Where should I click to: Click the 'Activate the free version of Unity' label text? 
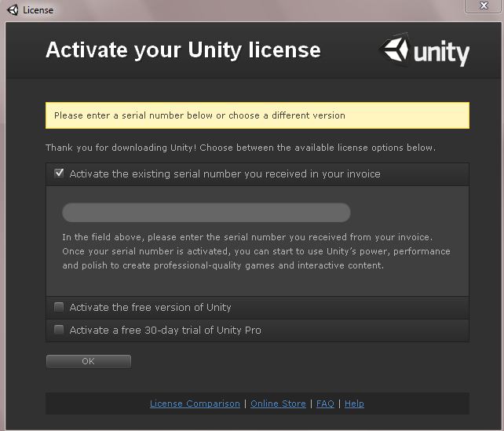150,308
